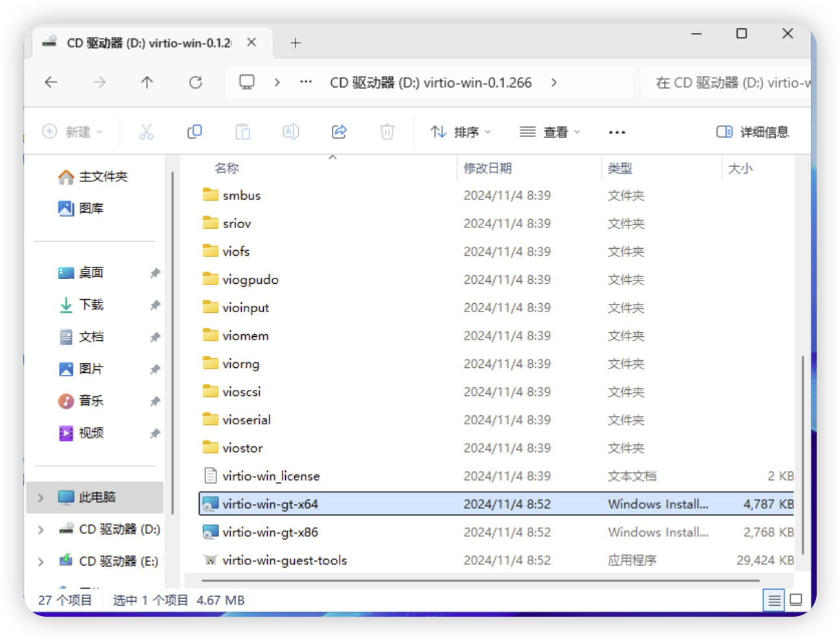
Task: Open the 查看 view dropdown
Action: click(550, 132)
